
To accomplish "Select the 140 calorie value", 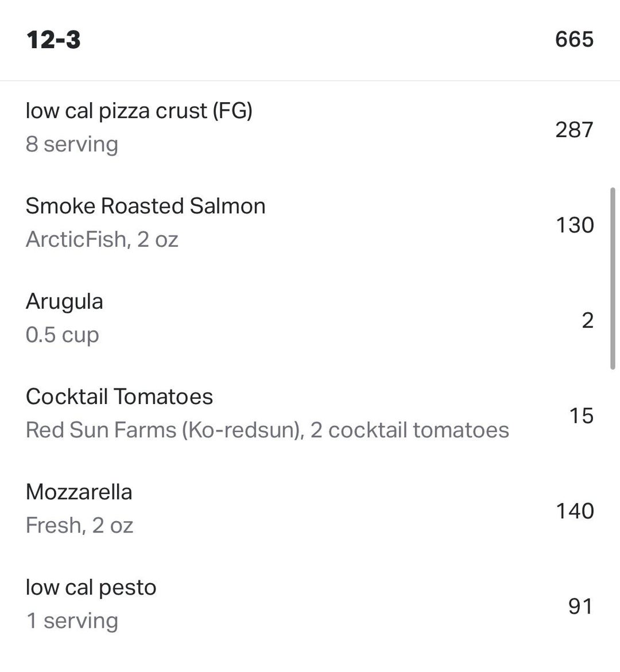I will 574,511.
